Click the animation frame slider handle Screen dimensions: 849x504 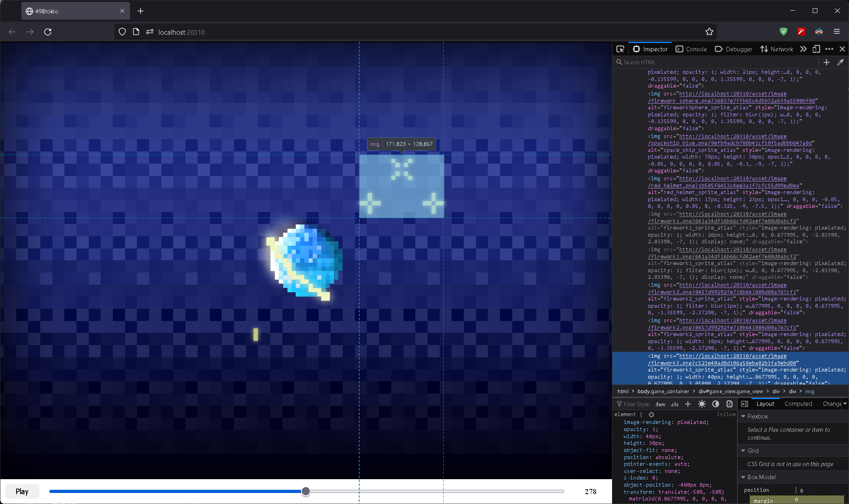[306, 491]
